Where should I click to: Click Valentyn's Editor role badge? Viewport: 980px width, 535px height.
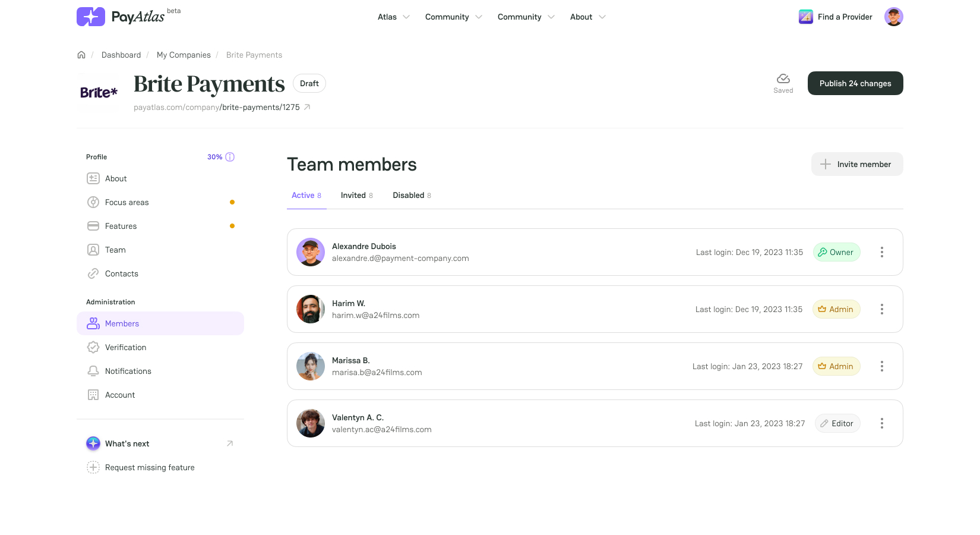point(837,423)
